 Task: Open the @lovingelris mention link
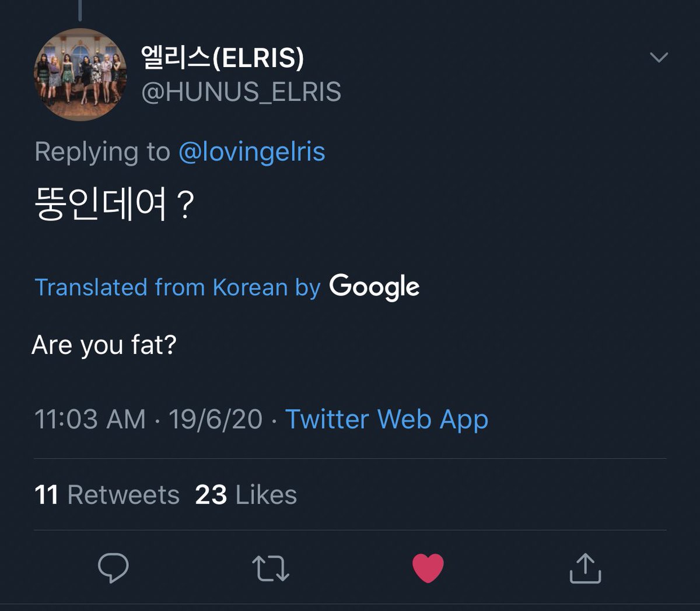251,152
